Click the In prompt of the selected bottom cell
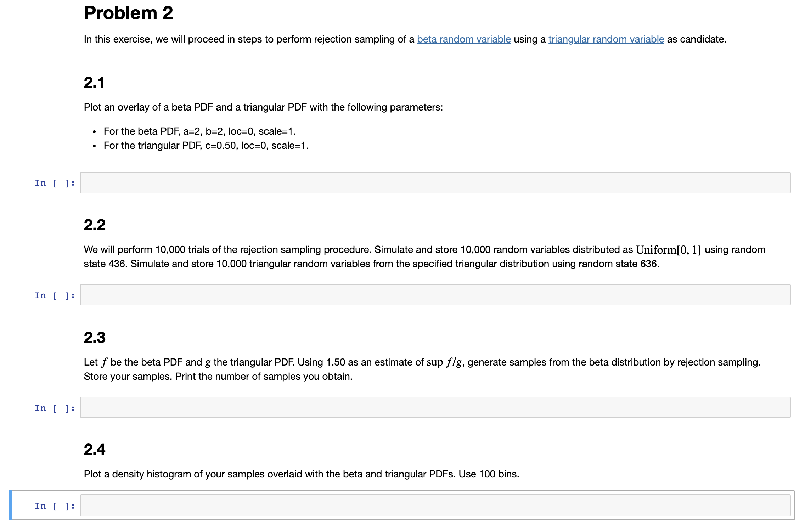The image size is (805, 532). click(x=54, y=506)
